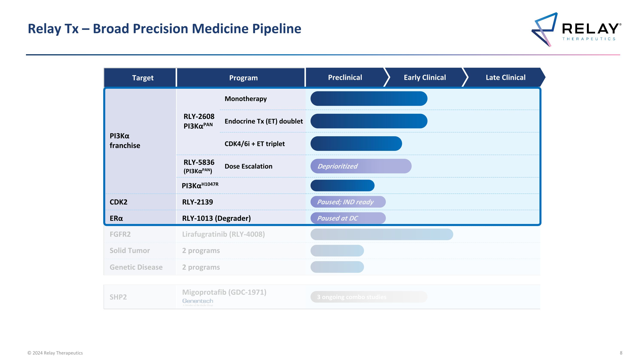Click the Paused; IND ready pill
Image resolution: width=644 pixels, height=362 pixels.
coord(348,202)
